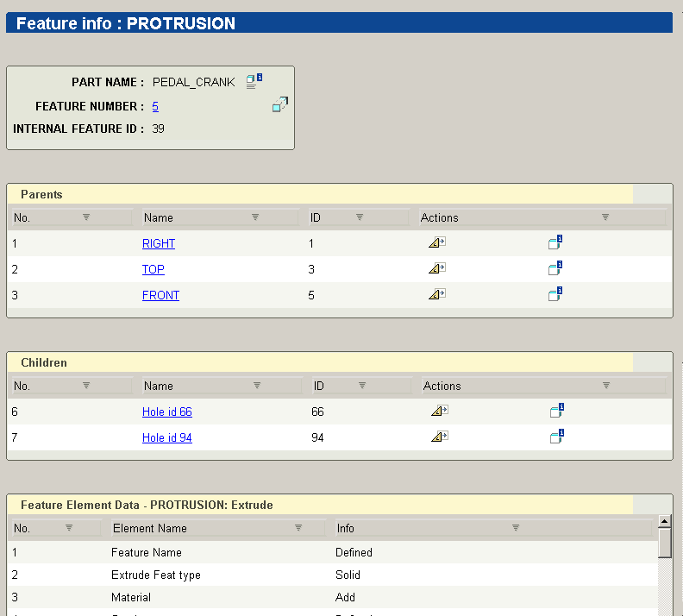Open the Element Name column filter dropdown
683x616 pixels.
pyautogui.click(x=298, y=527)
